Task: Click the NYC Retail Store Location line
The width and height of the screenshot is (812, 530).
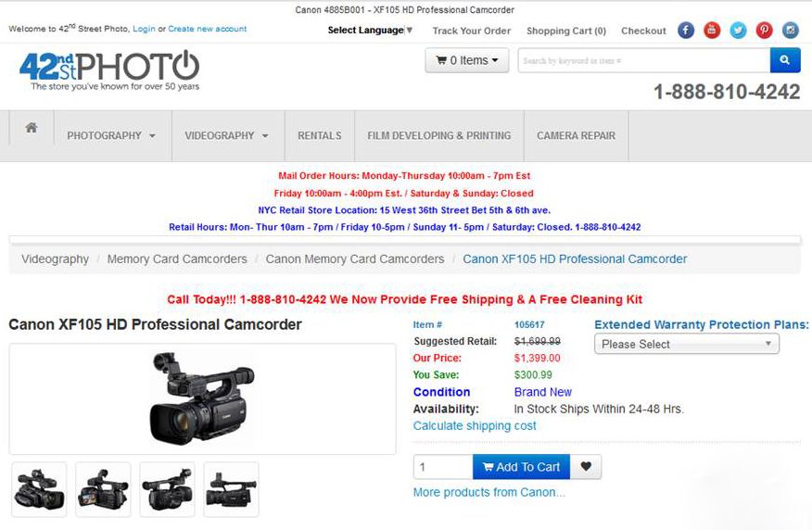Action: (x=404, y=210)
